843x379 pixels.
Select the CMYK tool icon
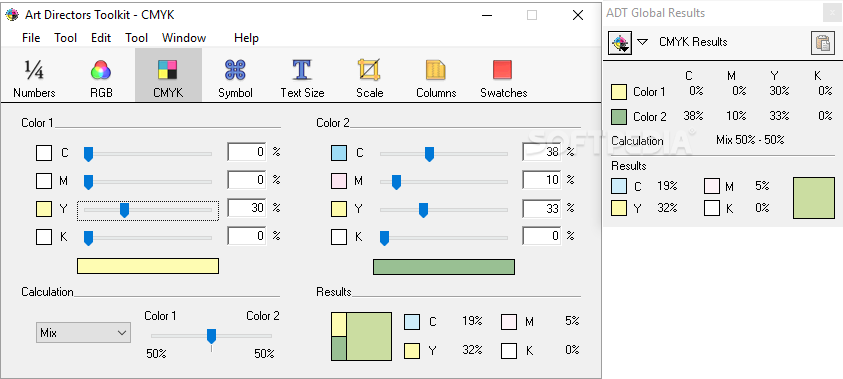coord(168,75)
